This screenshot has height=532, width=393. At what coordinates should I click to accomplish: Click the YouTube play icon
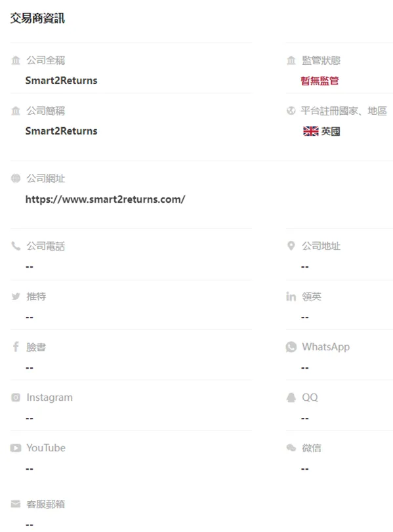pos(16,448)
